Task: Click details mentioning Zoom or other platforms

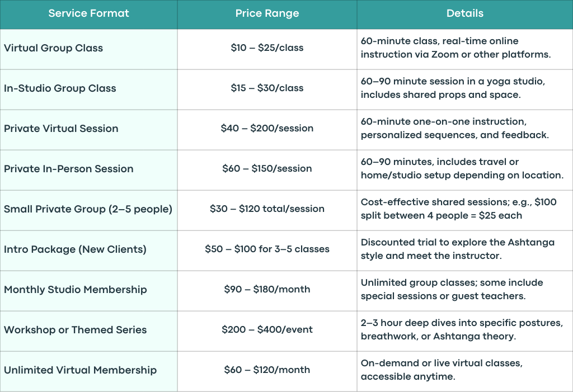Action: click(x=455, y=48)
